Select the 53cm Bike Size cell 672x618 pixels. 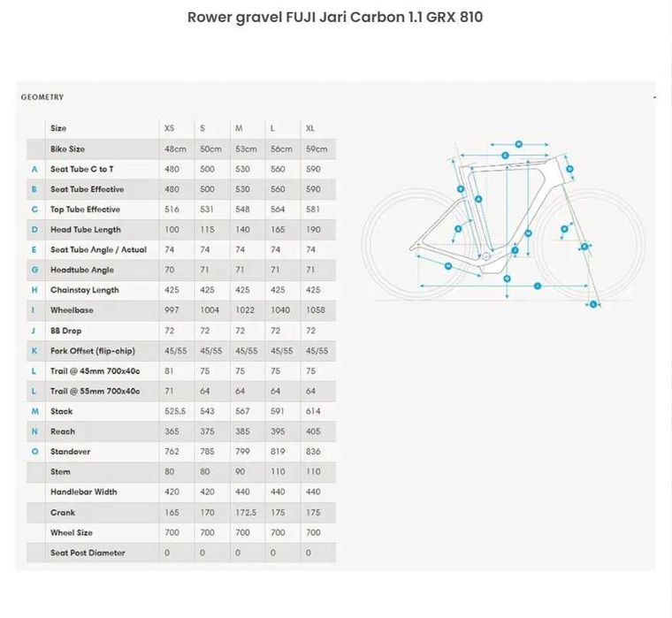pyautogui.click(x=245, y=149)
